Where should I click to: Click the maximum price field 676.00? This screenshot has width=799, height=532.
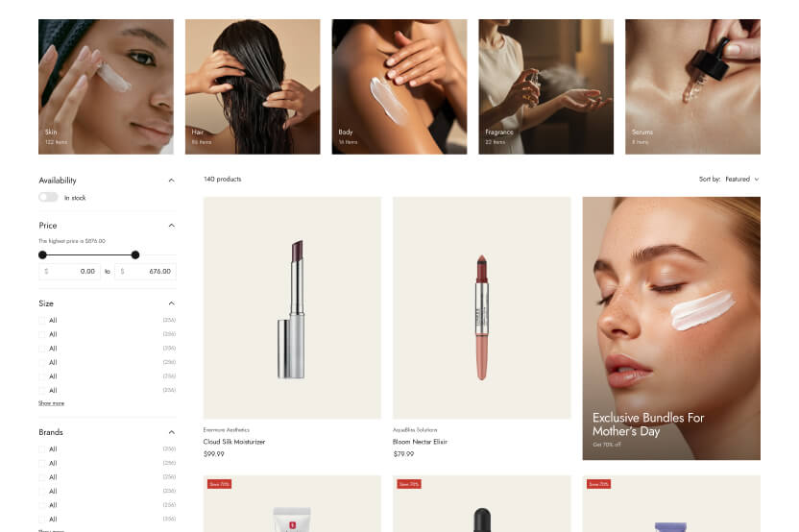(145, 272)
